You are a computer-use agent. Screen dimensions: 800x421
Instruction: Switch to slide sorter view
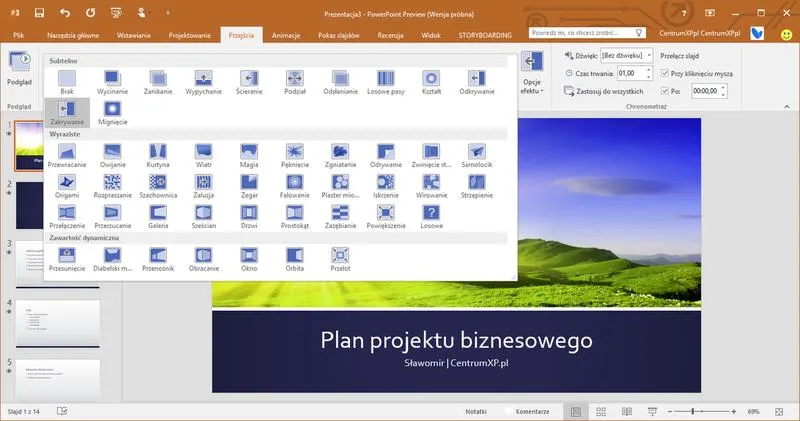pyautogui.click(x=601, y=411)
